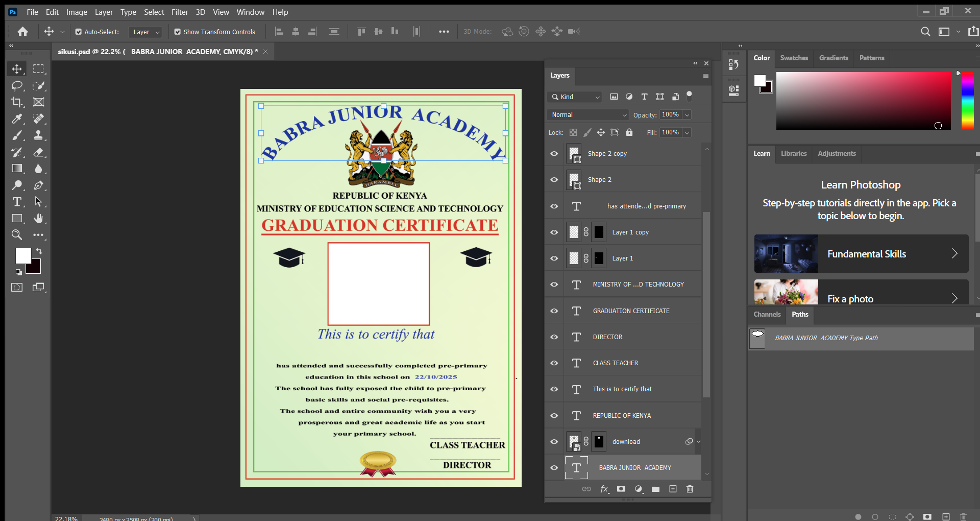The height and width of the screenshot is (521, 980).
Task: Filter layers by type layers
Action: 644,97
